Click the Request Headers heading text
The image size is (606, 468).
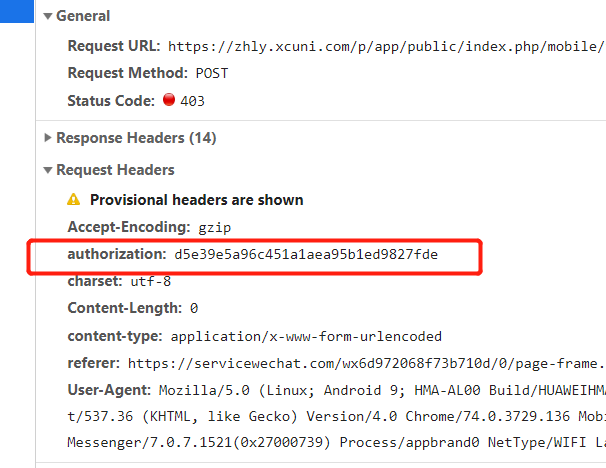click(x=115, y=170)
